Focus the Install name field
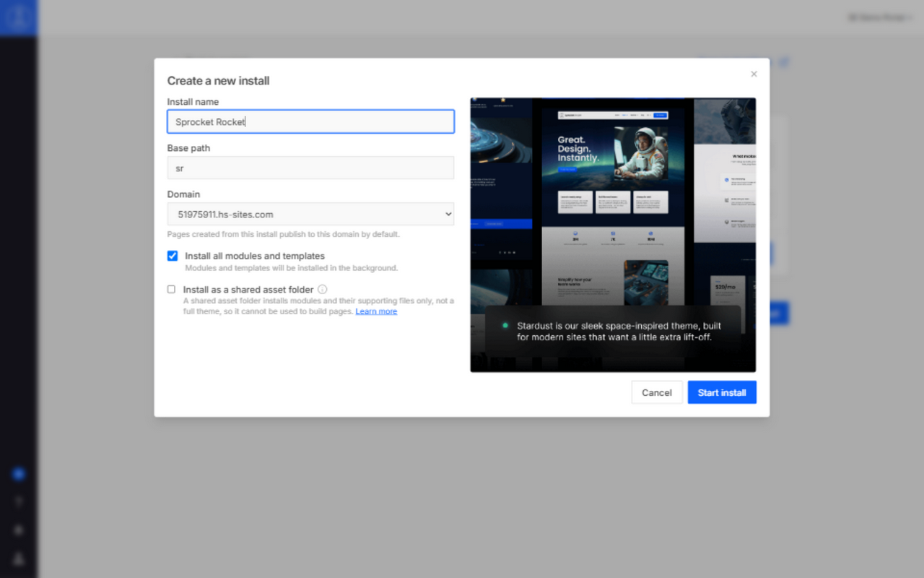The width and height of the screenshot is (924, 578). tap(310, 121)
